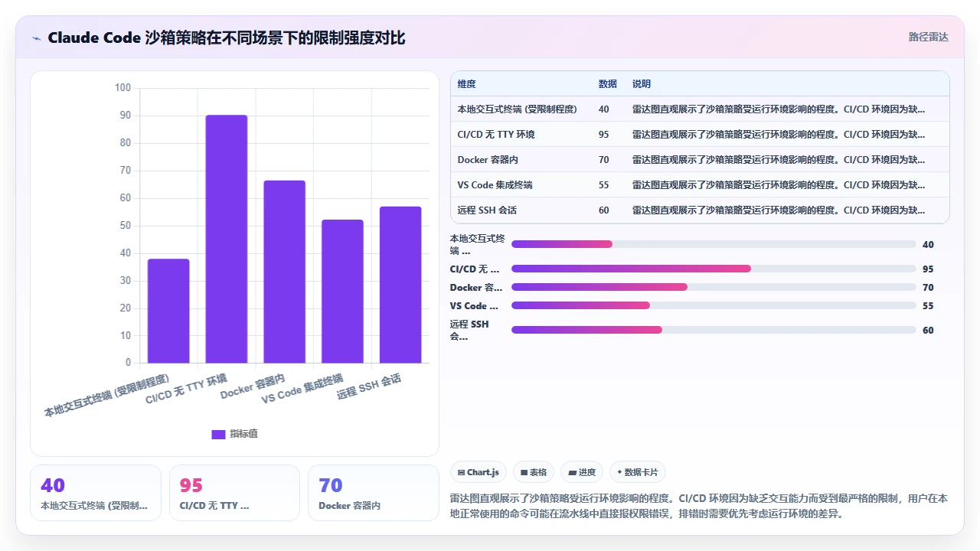The width and height of the screenshot is (980, 551).
Task: Click the description paragraph at bottom
Action: [x=699, y=506]
